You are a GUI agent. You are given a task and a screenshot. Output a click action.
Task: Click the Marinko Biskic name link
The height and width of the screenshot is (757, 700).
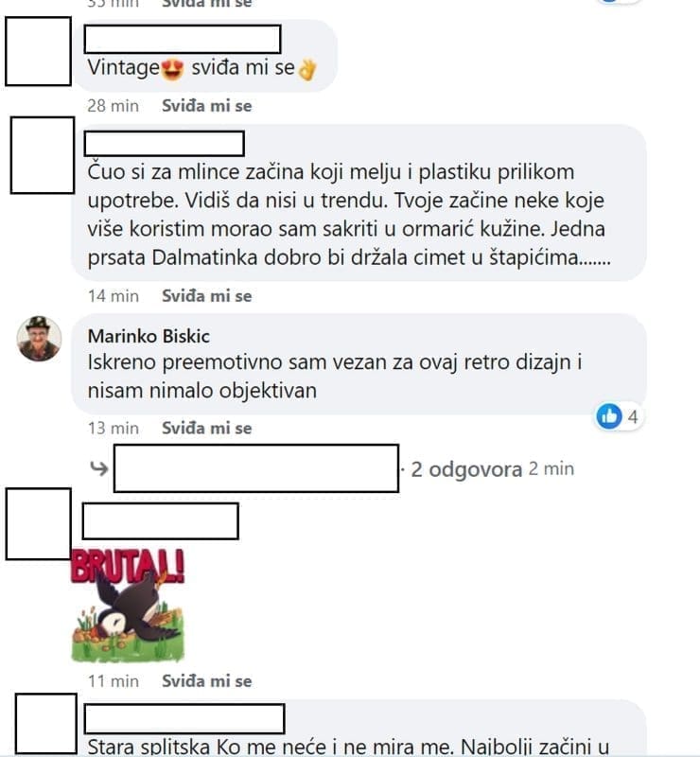point(149,336)
